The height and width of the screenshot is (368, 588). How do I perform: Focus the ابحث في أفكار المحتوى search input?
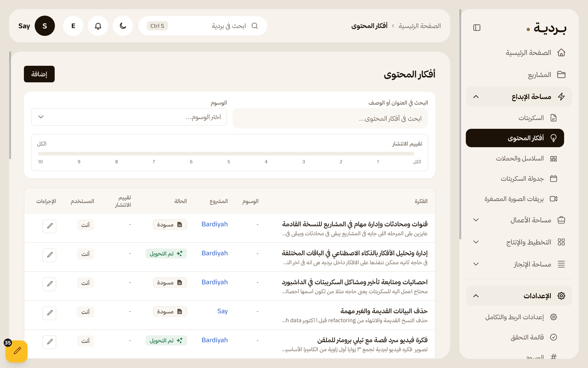[330, 118]
